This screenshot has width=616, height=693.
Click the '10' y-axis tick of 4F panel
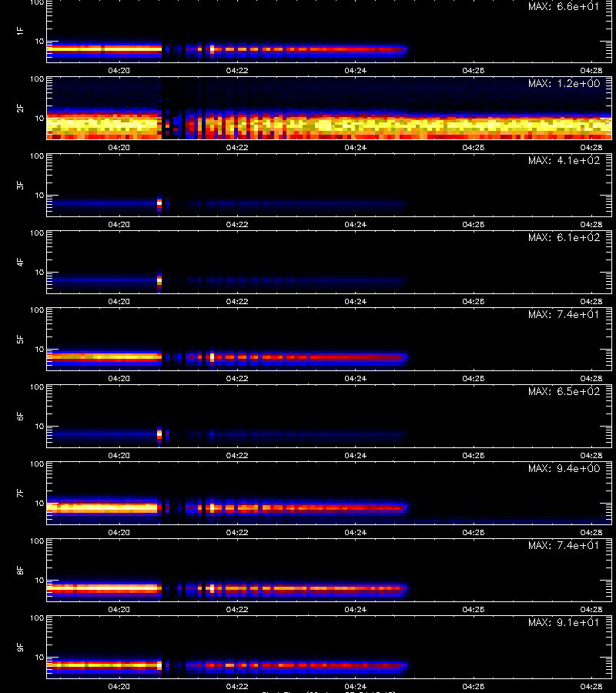[x=39, y=273]
